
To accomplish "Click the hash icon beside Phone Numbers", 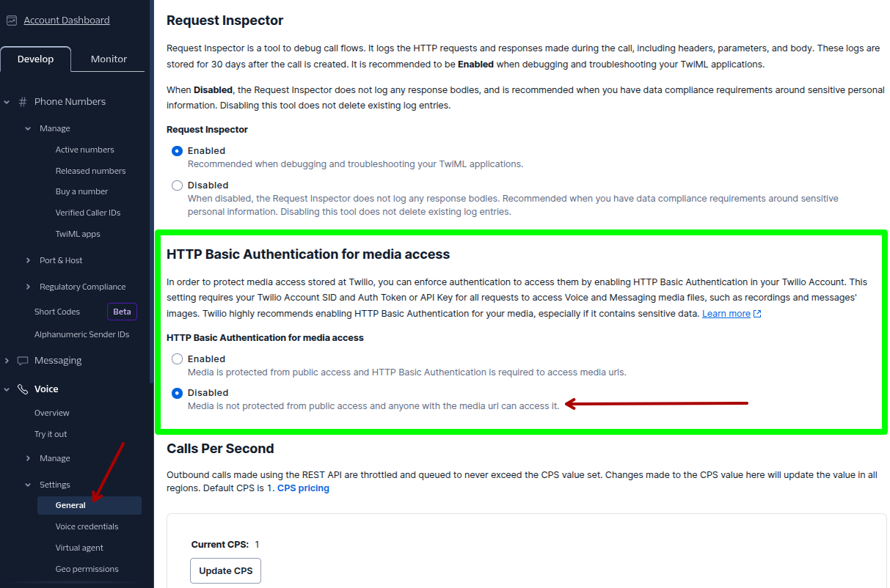I will pos(23,102).
